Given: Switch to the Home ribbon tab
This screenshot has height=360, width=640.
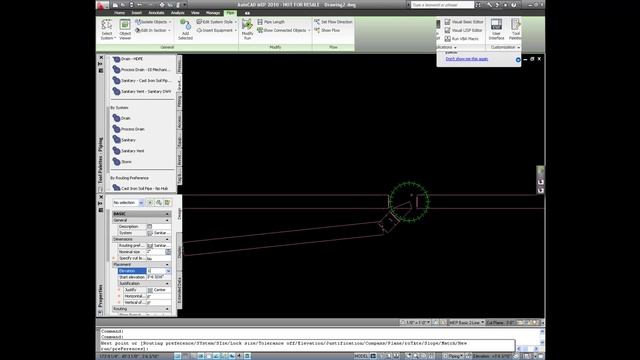Looking at the screenshot, I should click(x=119, y=13).
